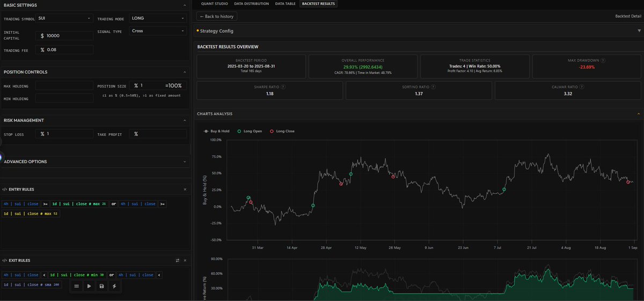Click the Initial Capital input field
The height and width of the screenshot is (301, 644).
point(64,35)
